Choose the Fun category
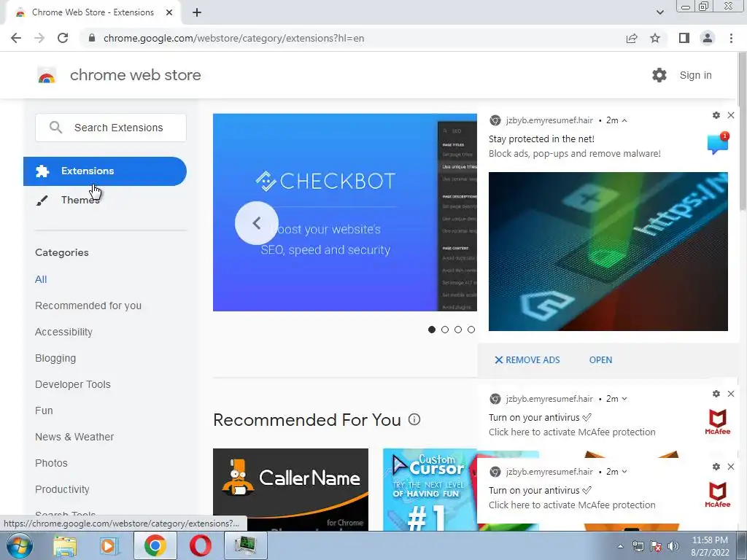 point(44,411)
